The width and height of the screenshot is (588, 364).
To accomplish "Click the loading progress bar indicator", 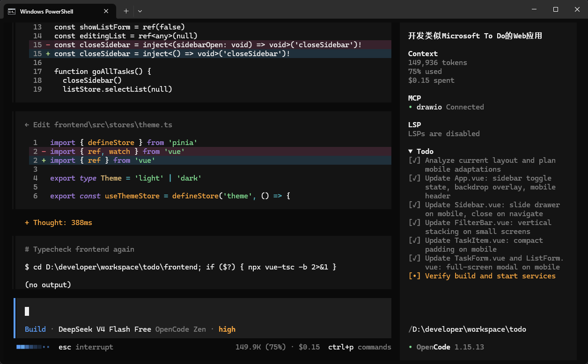I will [x=33, y=347].
